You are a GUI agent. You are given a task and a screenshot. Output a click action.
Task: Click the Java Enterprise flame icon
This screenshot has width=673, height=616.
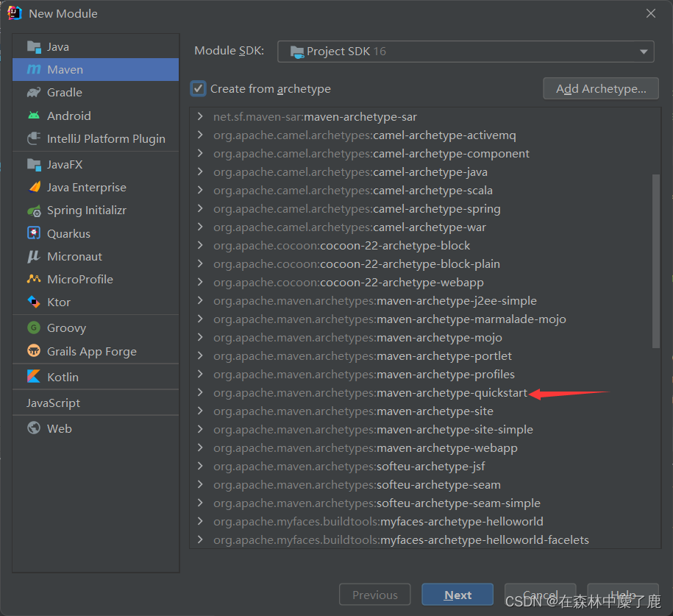coord(34,187)
